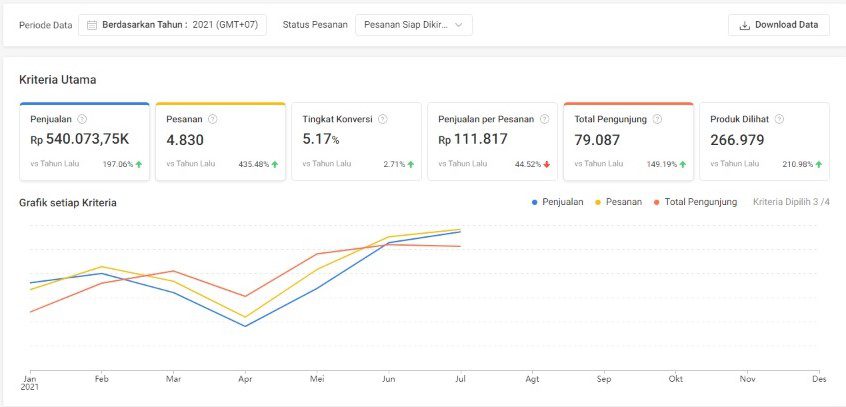
Task: Open the help icon next to Tingkat Konversi
Action: (x=383, y=119)
